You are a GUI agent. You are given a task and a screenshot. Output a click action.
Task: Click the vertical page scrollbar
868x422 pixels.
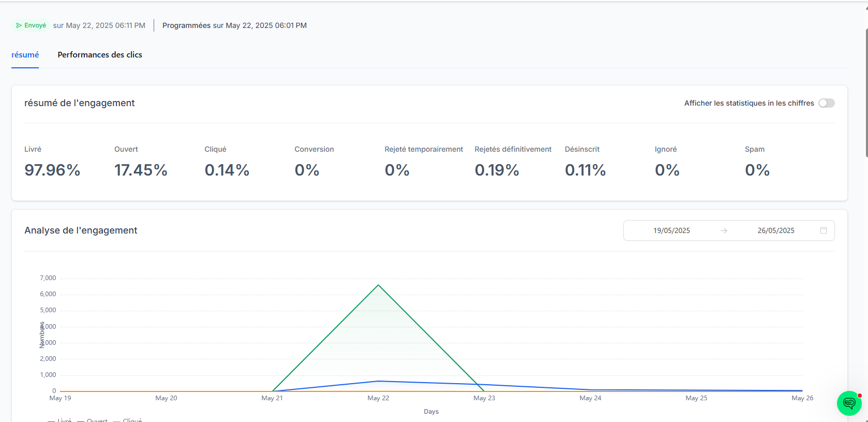coord(866,93)
